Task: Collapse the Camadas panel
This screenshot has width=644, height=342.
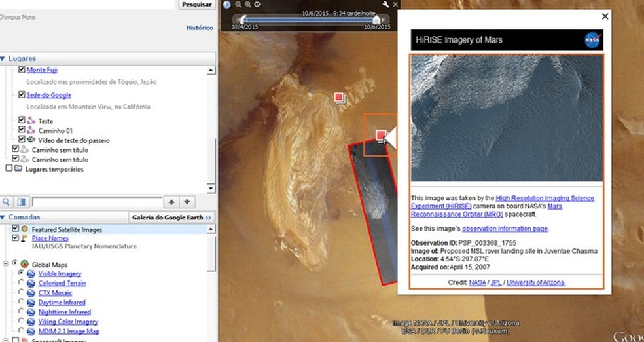Action: 3,217
